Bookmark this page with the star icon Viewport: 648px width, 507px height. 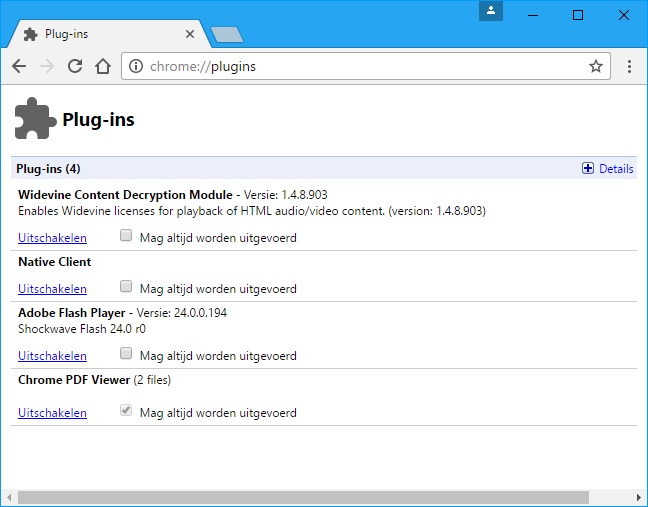pos(596,66)
